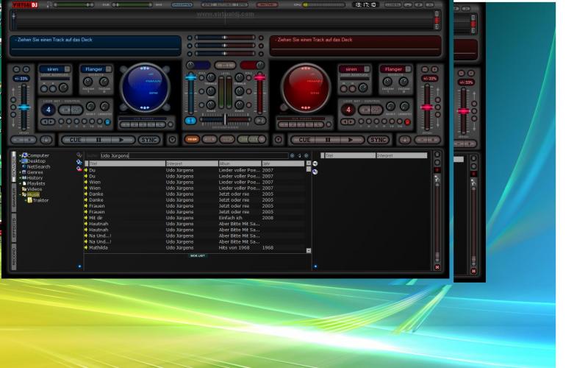Click the left channel volume fader
This screenshot has height=368, width=588.
(x=190, y=77)
